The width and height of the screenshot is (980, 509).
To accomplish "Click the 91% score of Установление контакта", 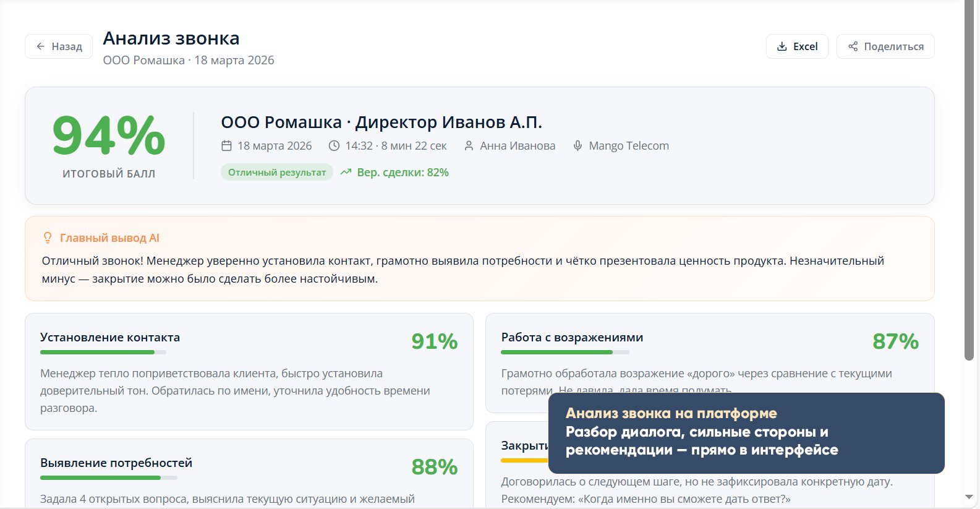I will 435,341.
